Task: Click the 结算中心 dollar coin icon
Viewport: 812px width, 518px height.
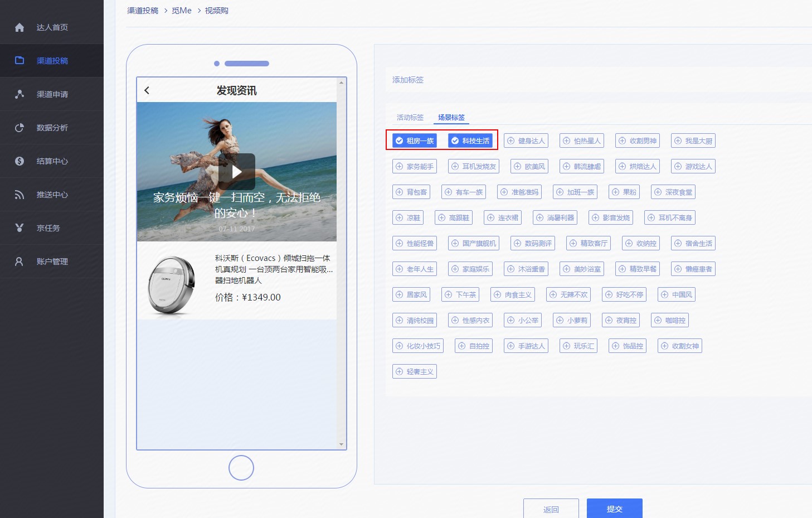Action: [x=20, y=161]
